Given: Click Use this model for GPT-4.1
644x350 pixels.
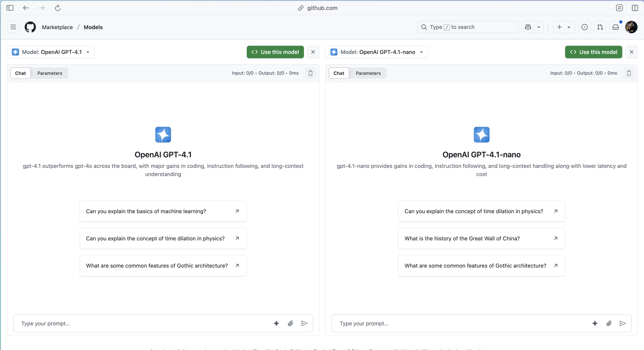Looking at the screenshot, I should (x=275, y=52).
